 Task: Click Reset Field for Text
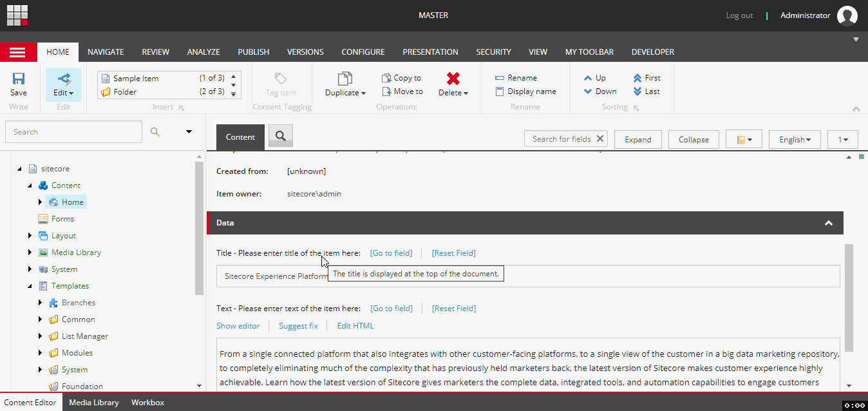[x=454, y=309]
